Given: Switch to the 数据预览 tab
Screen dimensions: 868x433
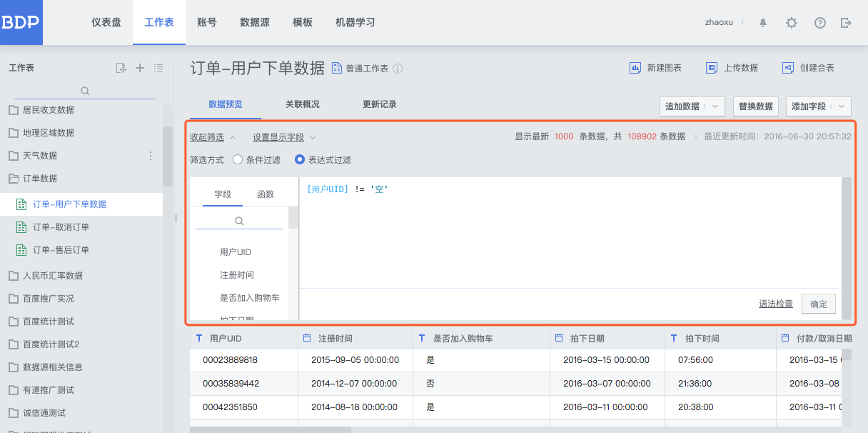Looking at the screenshot, I should click(226, 104).
